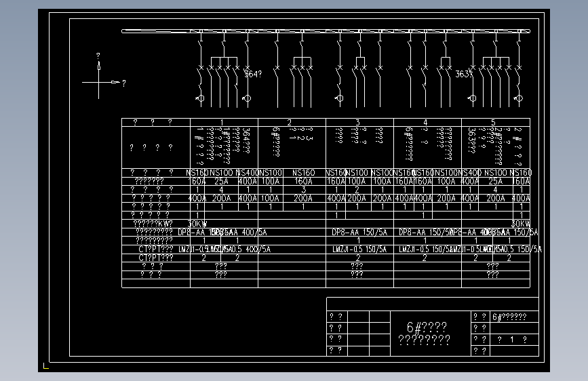Pick the 30KW value in section 1
Image resolution: width=588 pixels, height=381 pixels.
pos(197,224)
